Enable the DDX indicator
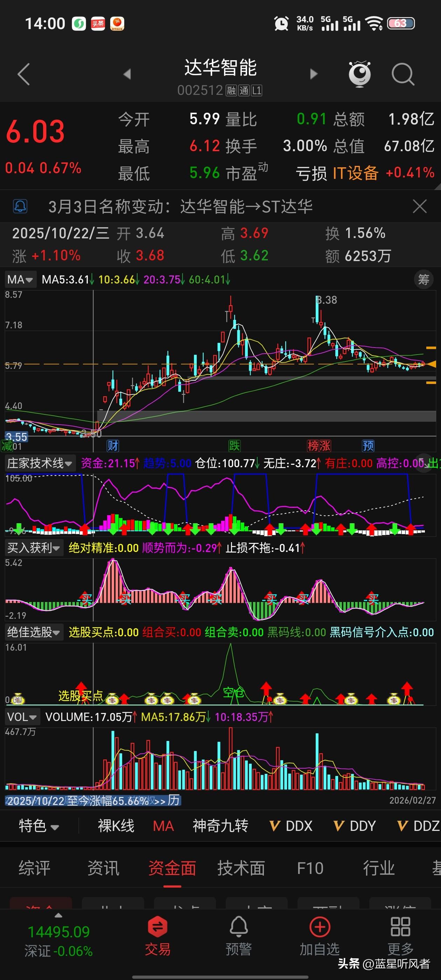The image size is (441, 980). pos(291,826)
